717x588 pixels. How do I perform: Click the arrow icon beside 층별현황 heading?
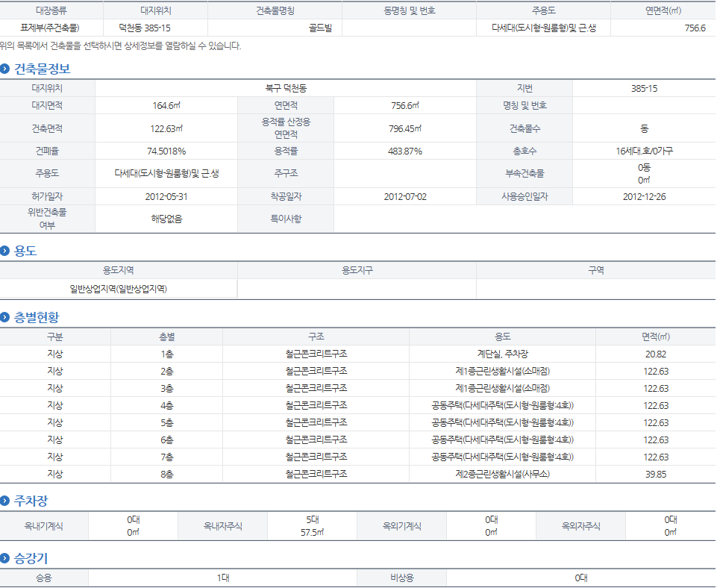click(4, 317)
